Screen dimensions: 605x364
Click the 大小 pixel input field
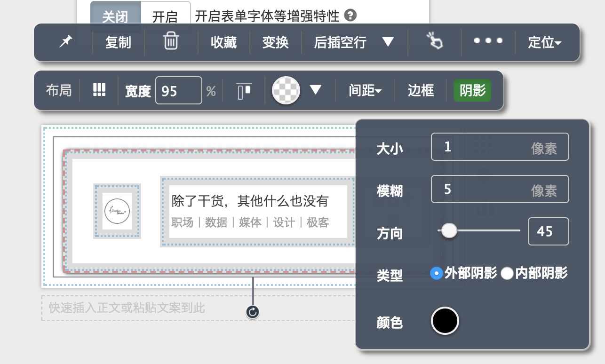[500, 147]
